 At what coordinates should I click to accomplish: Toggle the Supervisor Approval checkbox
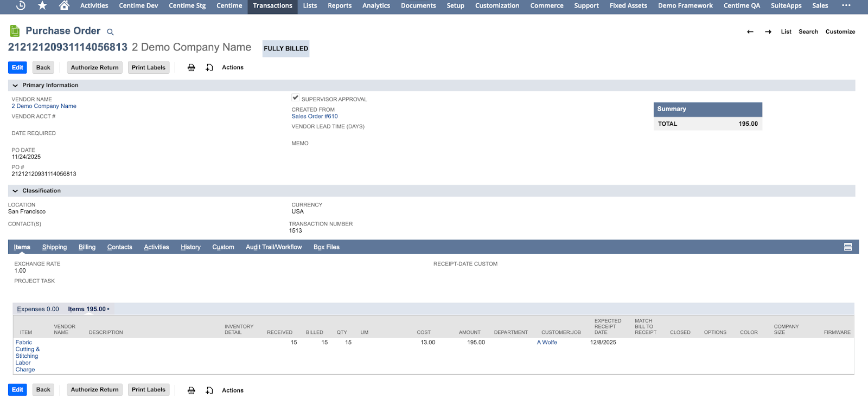click(296, 98)
